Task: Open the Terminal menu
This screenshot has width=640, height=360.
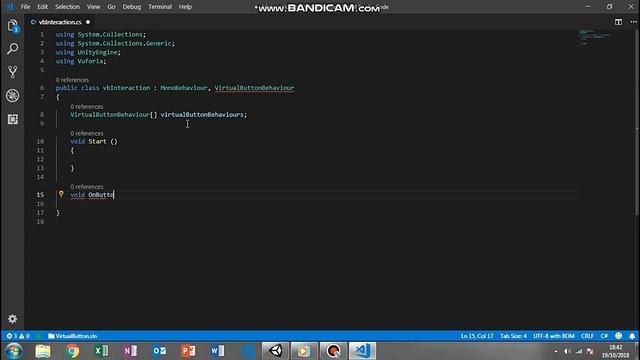Action: tap(160, 7)
